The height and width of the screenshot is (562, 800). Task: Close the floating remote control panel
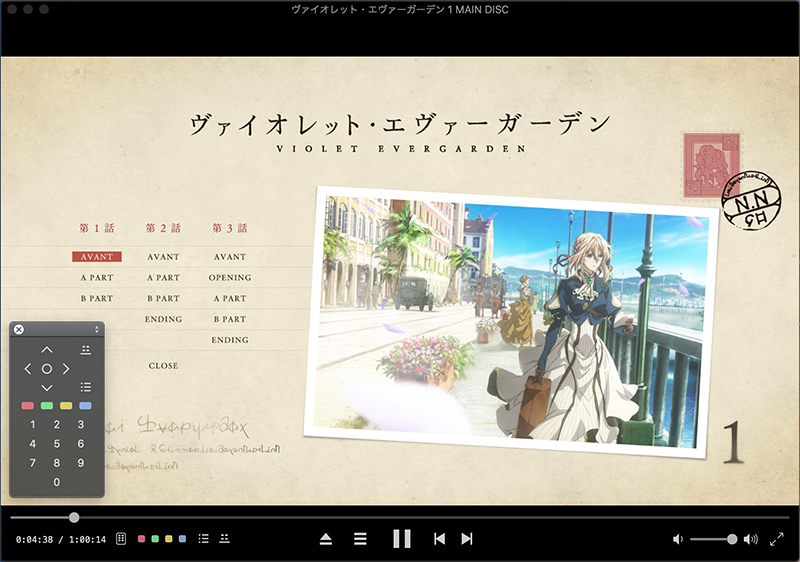(x=19, y=329)
